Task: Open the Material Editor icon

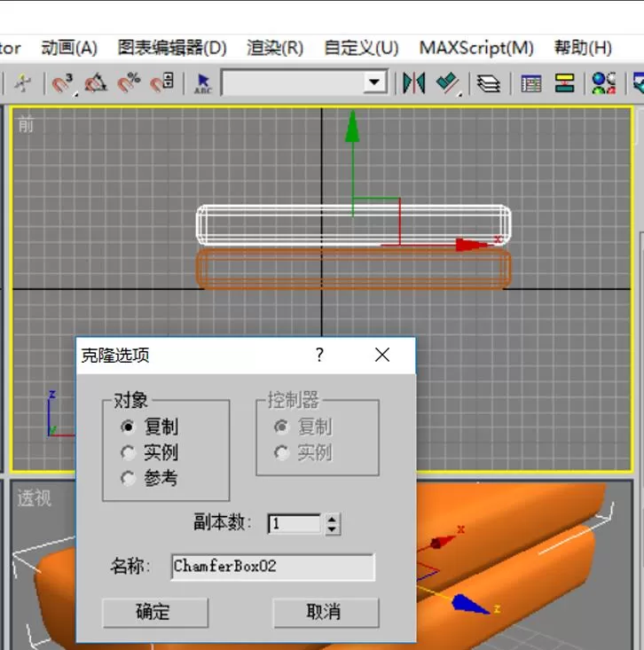Action: pos(604,83)
